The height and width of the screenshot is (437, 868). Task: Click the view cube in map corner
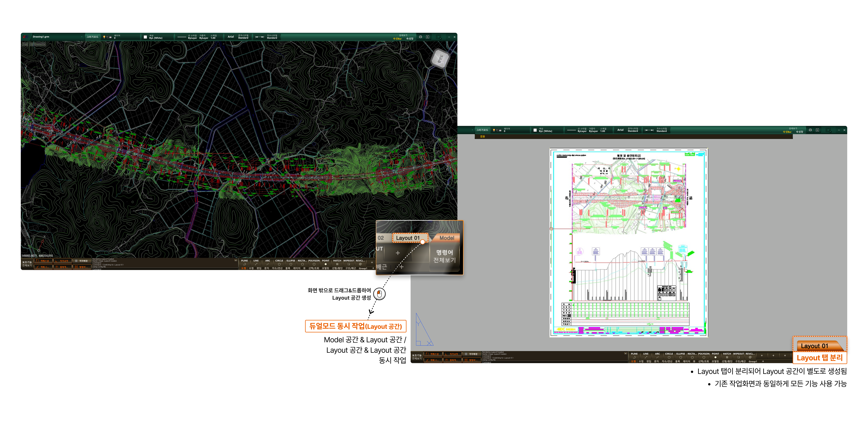[440, 59]
